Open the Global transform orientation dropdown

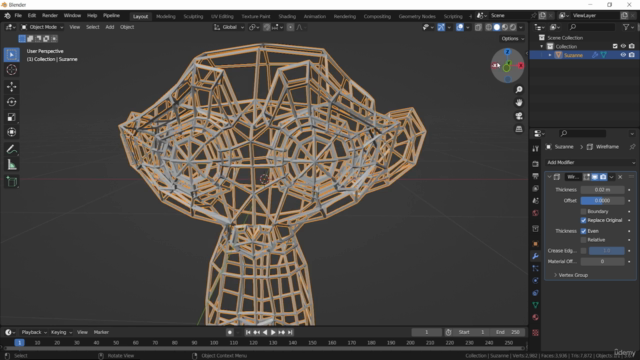pos(229,27)
